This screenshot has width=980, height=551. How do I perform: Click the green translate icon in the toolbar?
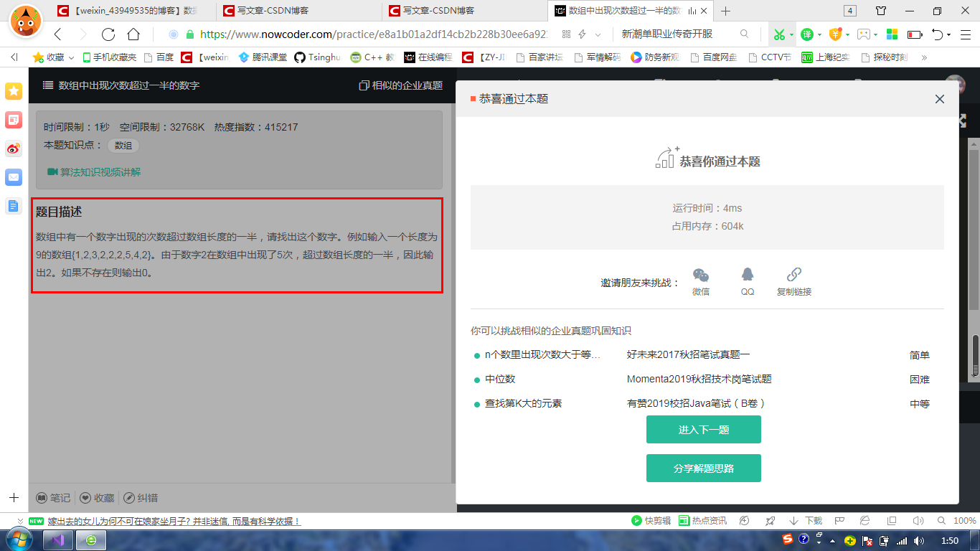(x=806, y=34)
